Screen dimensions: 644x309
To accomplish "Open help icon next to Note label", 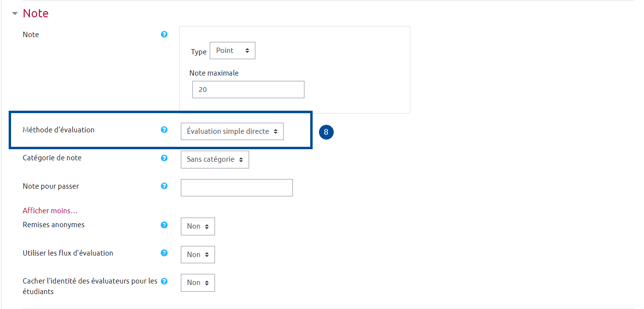I will [164, 35].
